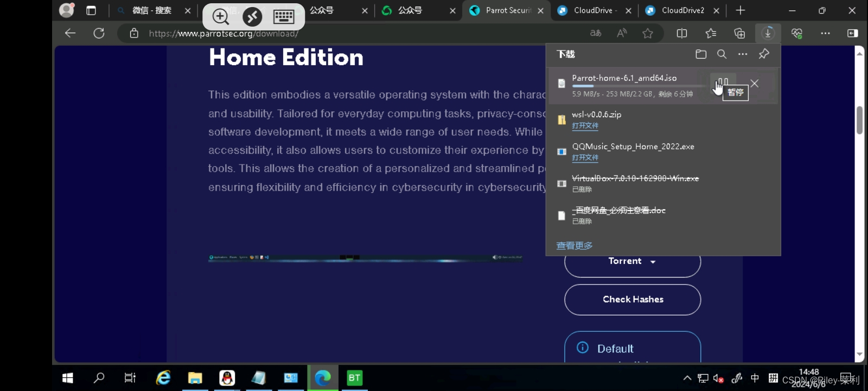Toggle split screen view

pyautogui.click(x=682, y=33)
